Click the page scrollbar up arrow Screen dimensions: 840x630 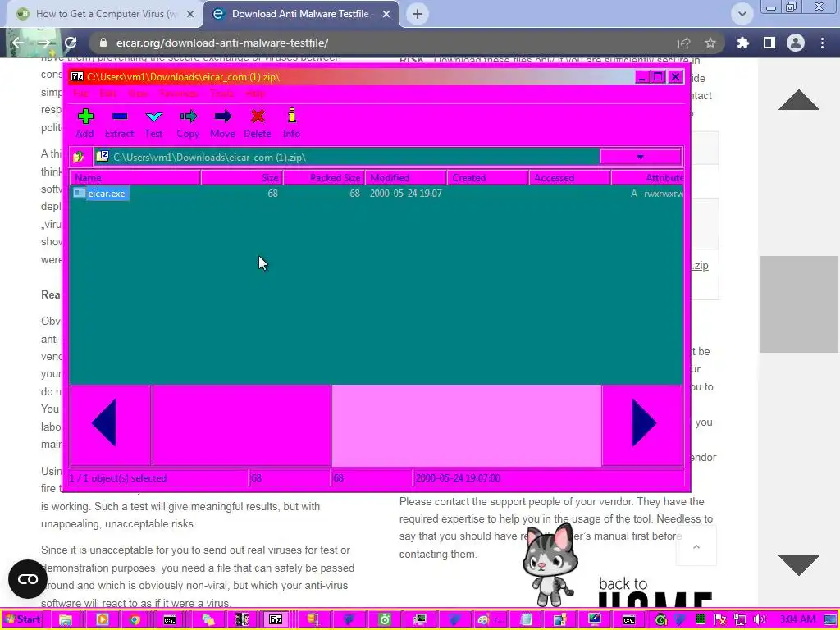click(799, 99)
